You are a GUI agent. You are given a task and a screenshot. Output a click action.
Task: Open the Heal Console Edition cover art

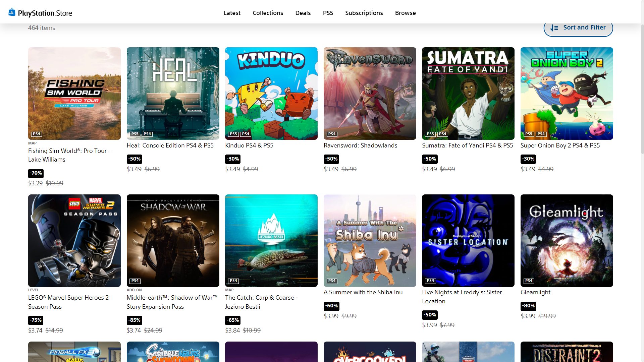(173, 93)
